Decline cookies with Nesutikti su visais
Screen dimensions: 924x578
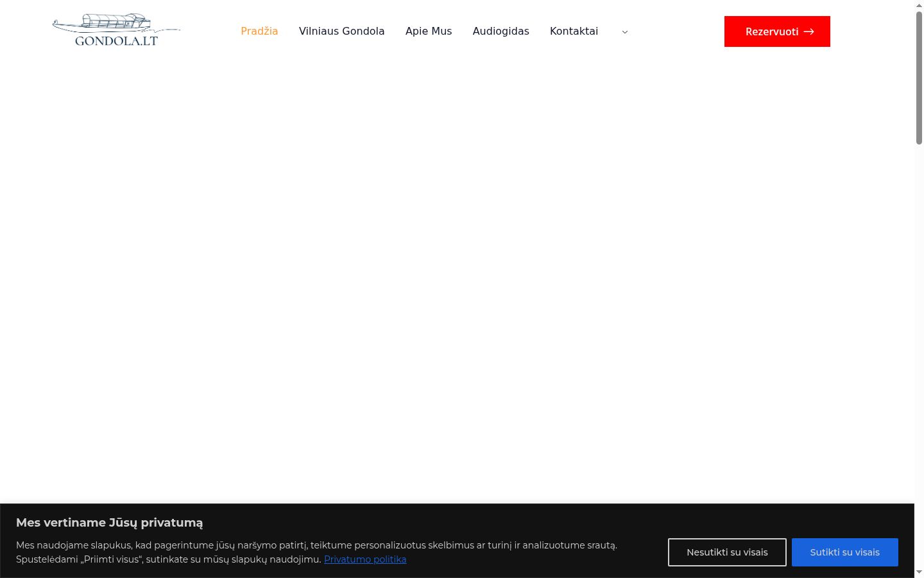[x=727, y=552]
